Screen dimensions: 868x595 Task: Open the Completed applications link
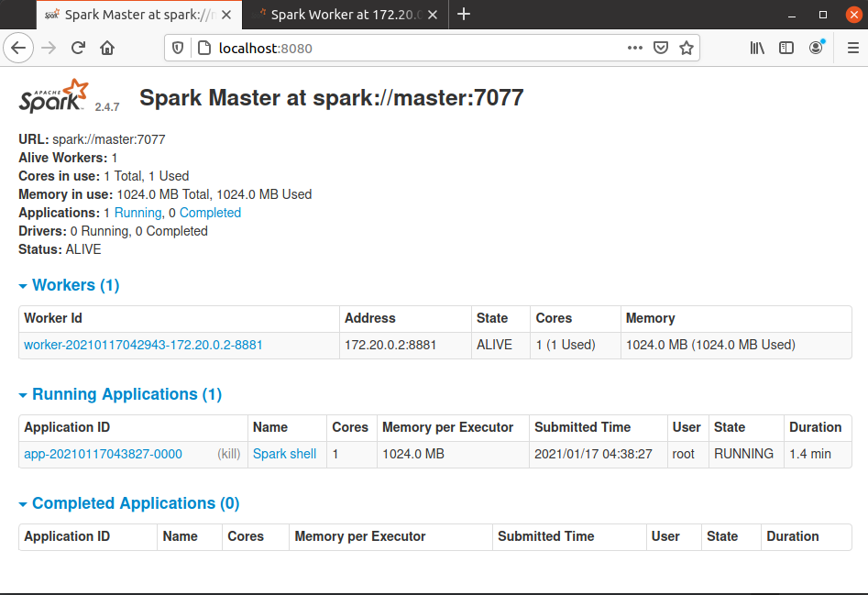(x=210, y=213)
